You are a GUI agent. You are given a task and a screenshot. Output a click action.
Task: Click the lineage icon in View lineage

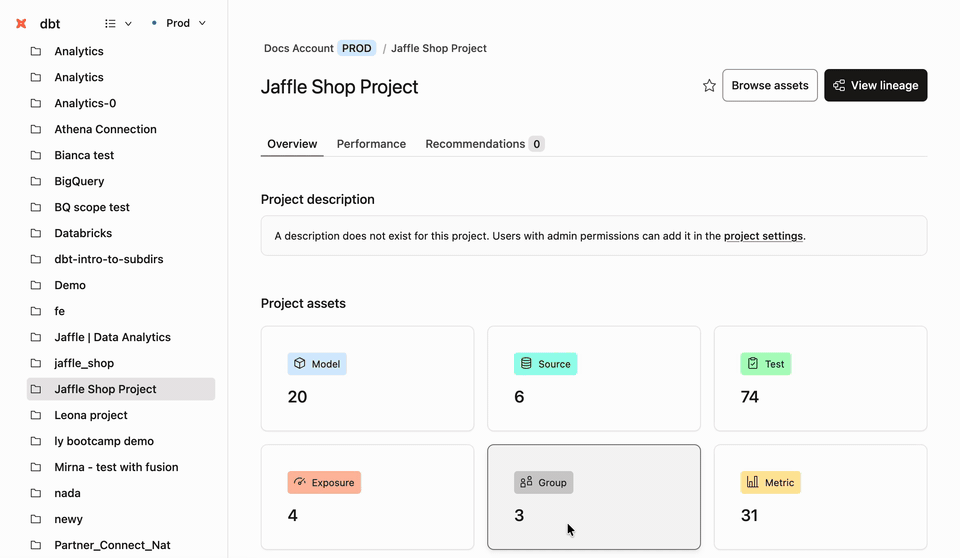[x=839, y=86]
